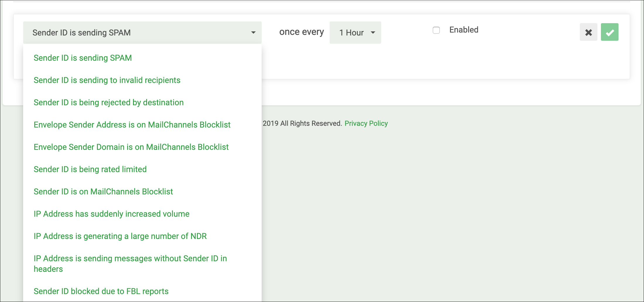The height and width of the screenshot is (302, 644).
Task: Choose IP Address is generating large number of NDR
Action: (142, 236)
